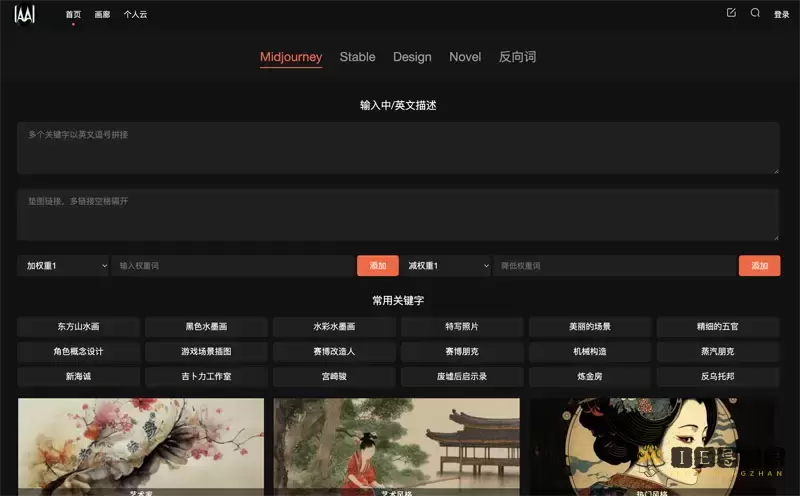Click the AA site logo
800x496 pixels.
(x=24, y=14)
